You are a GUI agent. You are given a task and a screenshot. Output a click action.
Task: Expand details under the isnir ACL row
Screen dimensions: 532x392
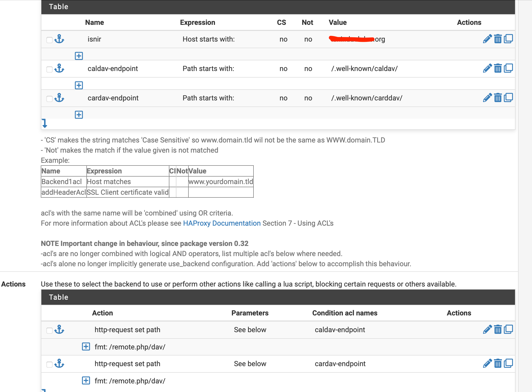click(x=79, y=56)
